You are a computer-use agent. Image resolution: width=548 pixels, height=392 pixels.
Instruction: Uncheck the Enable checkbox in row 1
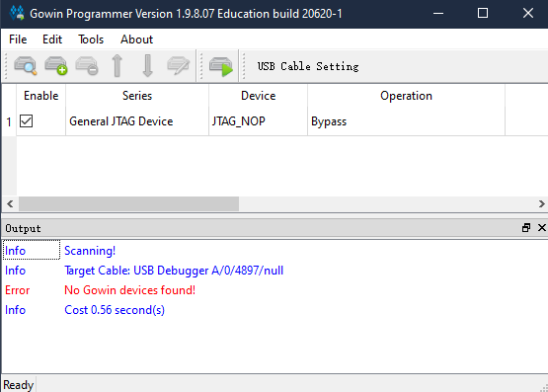(x=27, y=121)
